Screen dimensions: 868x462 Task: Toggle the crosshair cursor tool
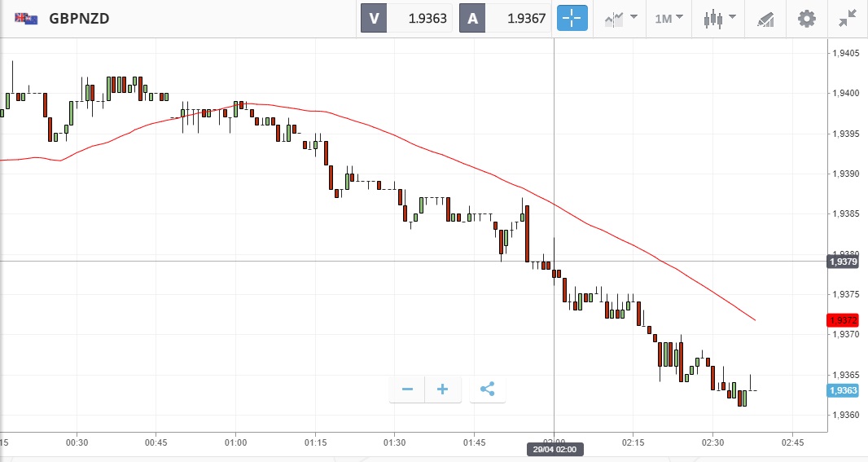pyautogui.click(x=572, y=18)
